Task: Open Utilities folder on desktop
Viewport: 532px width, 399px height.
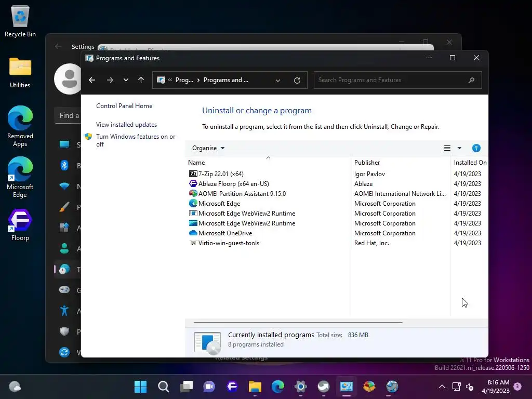Action: tap(20, 73)
